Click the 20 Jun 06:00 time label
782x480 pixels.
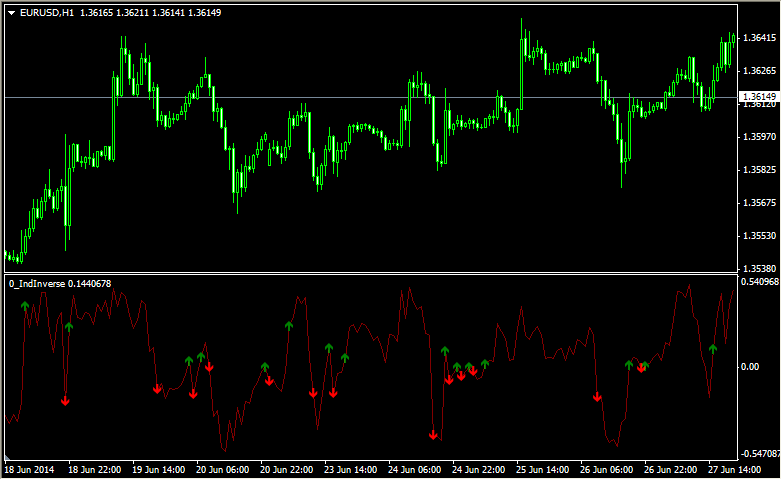point(222,470)
